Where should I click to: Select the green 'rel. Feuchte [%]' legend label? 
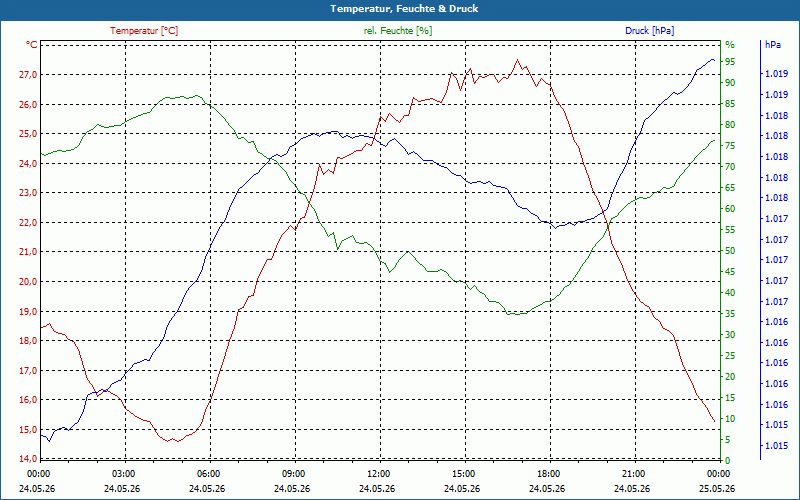[398, 31]
